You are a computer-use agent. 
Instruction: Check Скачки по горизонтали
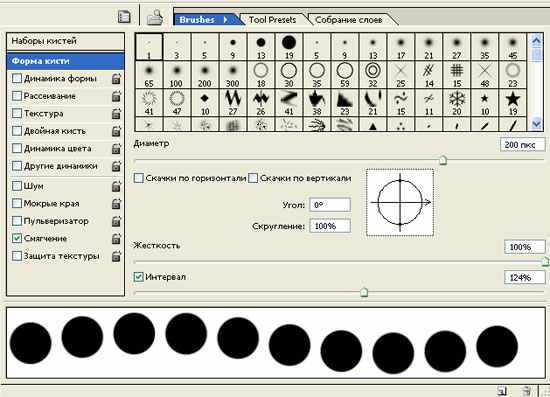[139, 178]
